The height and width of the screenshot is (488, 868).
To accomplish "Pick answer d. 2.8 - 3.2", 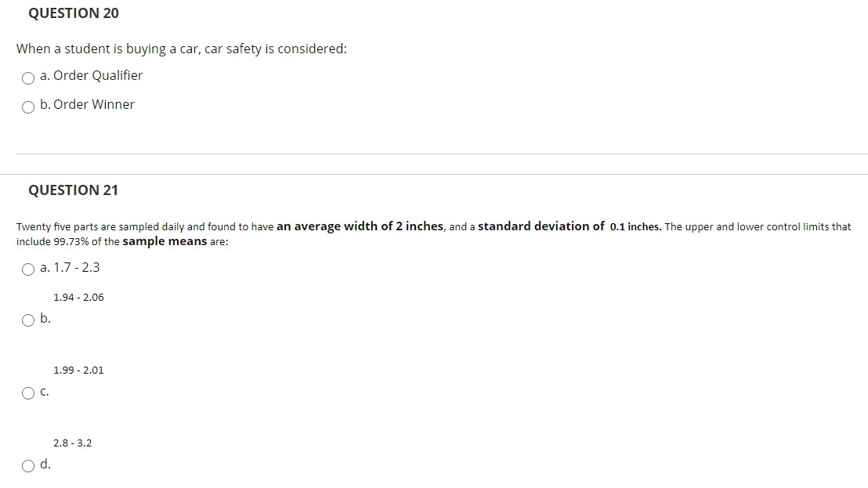I will coord(28,465).
